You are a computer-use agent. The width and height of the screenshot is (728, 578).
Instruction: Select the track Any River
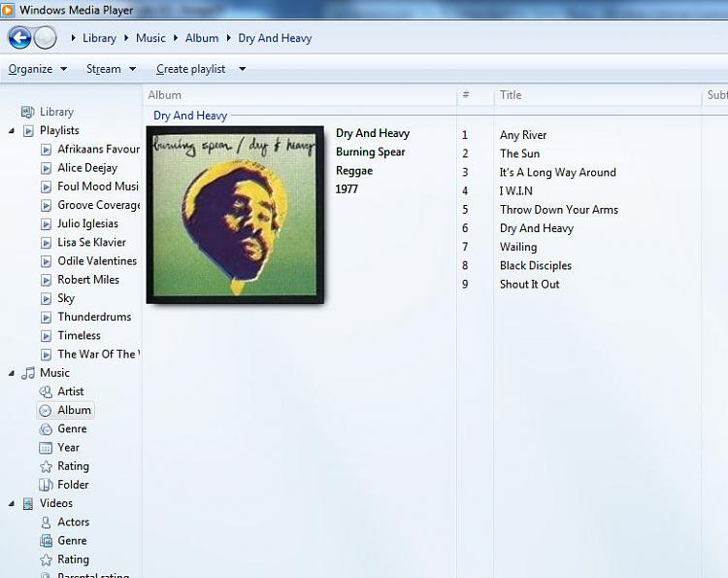coord(523,135)
